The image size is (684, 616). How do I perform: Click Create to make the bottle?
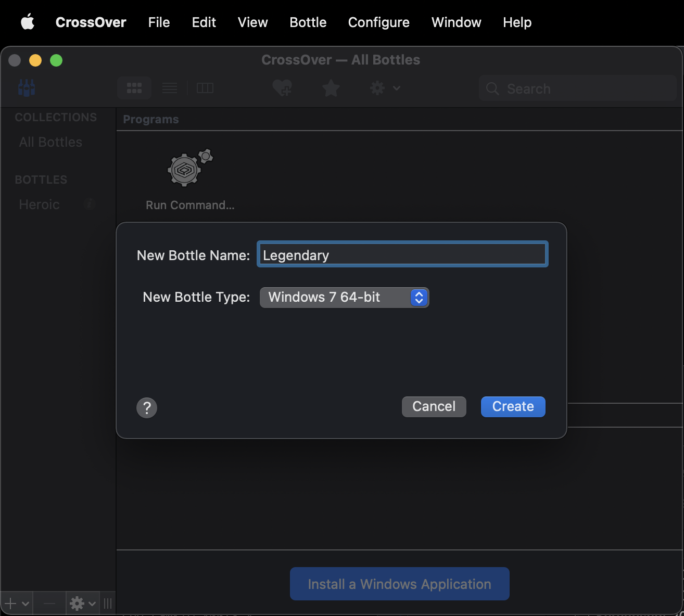pyautogui.click(x=513, y=406)
